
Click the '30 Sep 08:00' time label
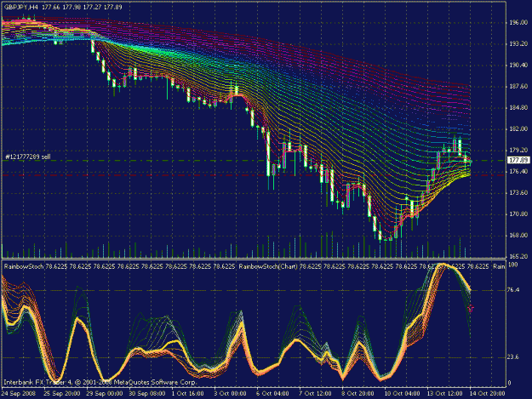pyautogui.click(x=147, y=394)
